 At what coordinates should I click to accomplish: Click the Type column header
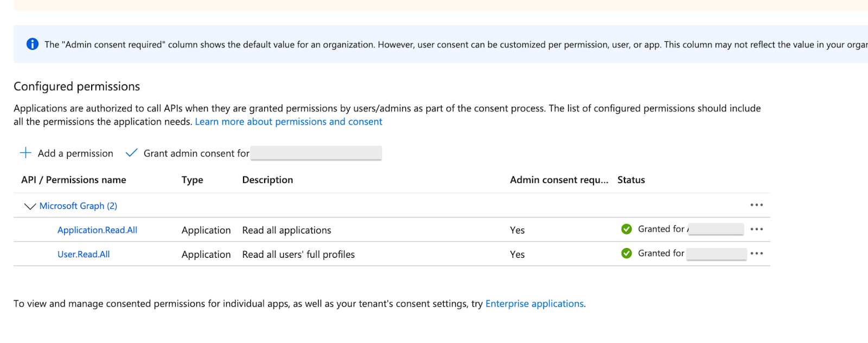[x=192, y=180]
